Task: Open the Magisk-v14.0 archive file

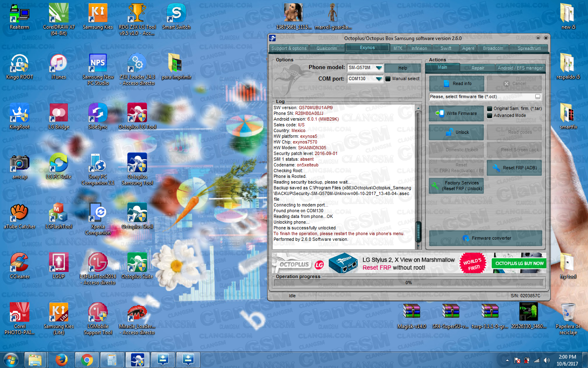Action: pyautogui.click(x=412, y=316)
